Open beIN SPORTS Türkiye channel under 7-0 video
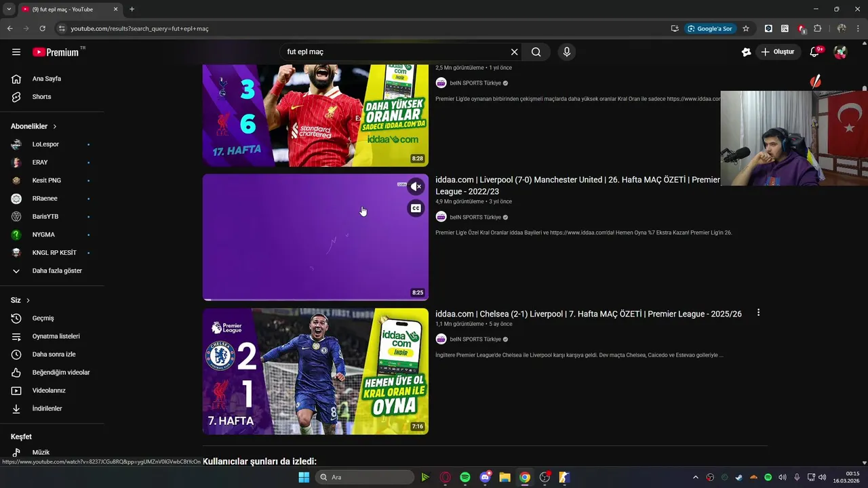 tap(475, 218)
